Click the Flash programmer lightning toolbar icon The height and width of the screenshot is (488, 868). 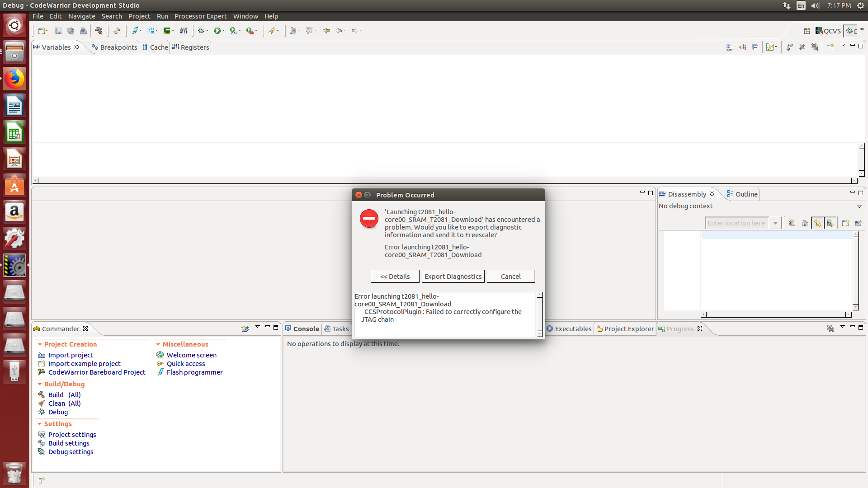point(135,31)
